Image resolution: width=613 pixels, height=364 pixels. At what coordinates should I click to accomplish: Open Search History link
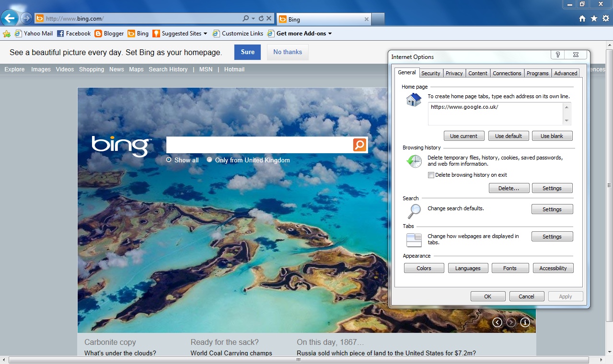point(168,69)
